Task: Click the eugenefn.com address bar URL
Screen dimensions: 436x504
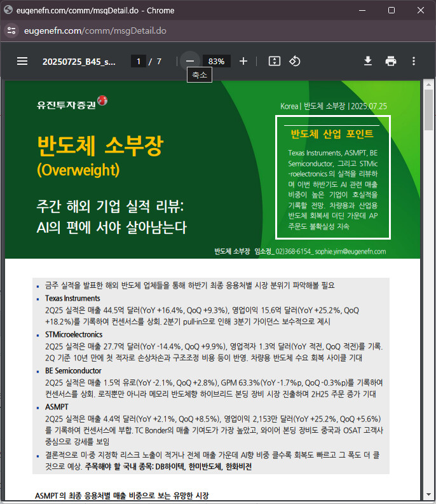Action: pos(95,31)
